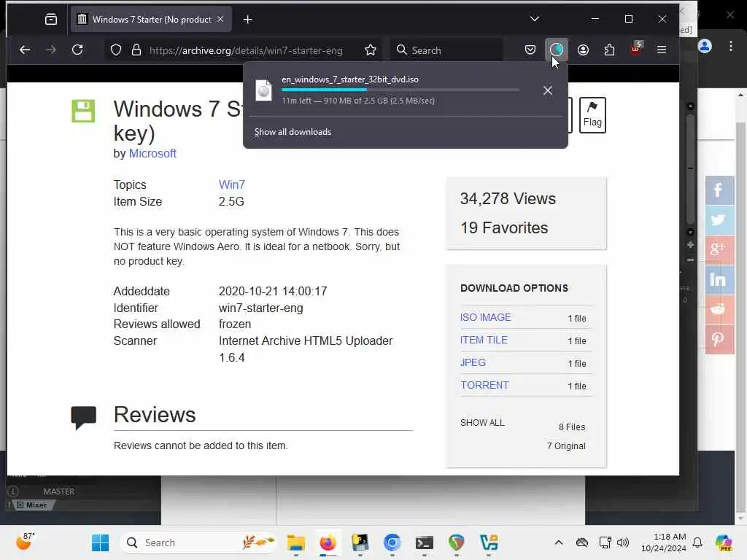Share the item on Pinterest
Viewport: 747px width, 560px height.
pos(719,339)
